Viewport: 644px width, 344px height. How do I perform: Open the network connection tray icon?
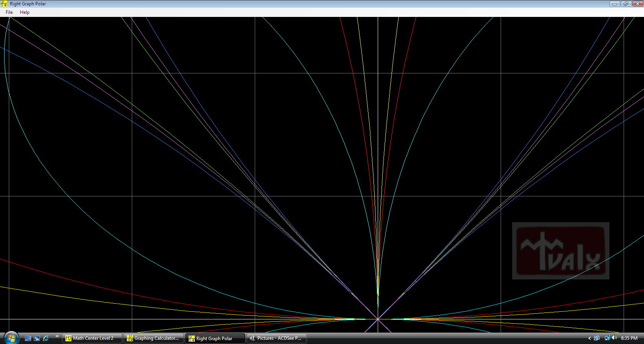coord(607,338)
